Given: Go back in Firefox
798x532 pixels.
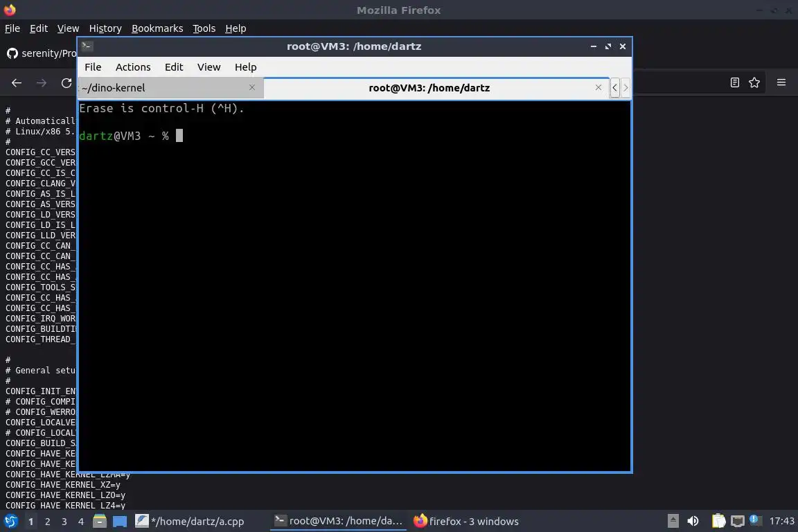Looking at the screenshot, I should coord(17,83).
